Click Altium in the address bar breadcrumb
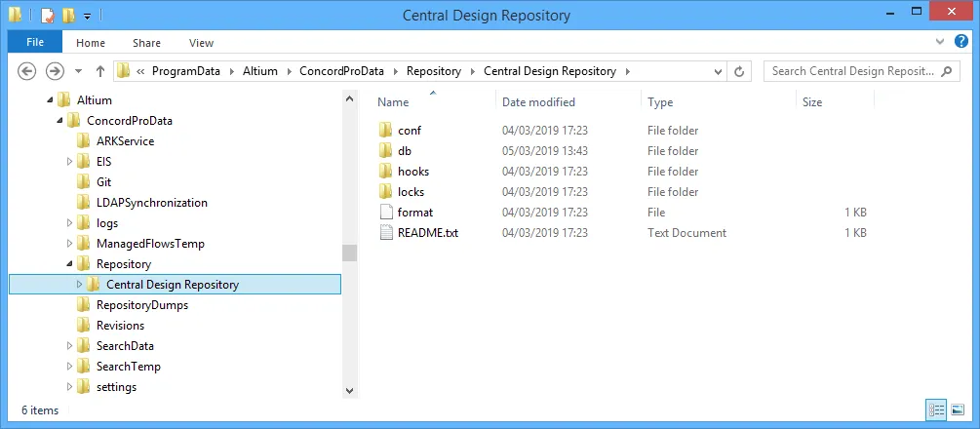The image size is (980, 429). coord(260,71)
